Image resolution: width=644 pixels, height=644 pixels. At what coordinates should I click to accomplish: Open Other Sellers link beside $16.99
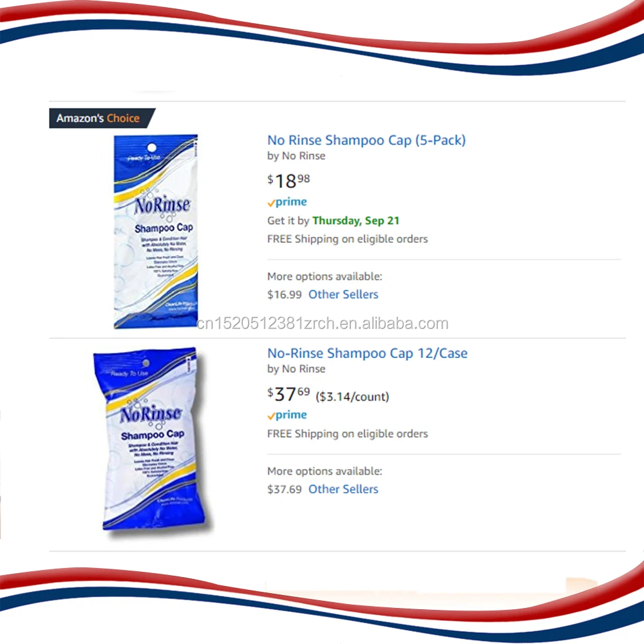click(x=343, y=294)
